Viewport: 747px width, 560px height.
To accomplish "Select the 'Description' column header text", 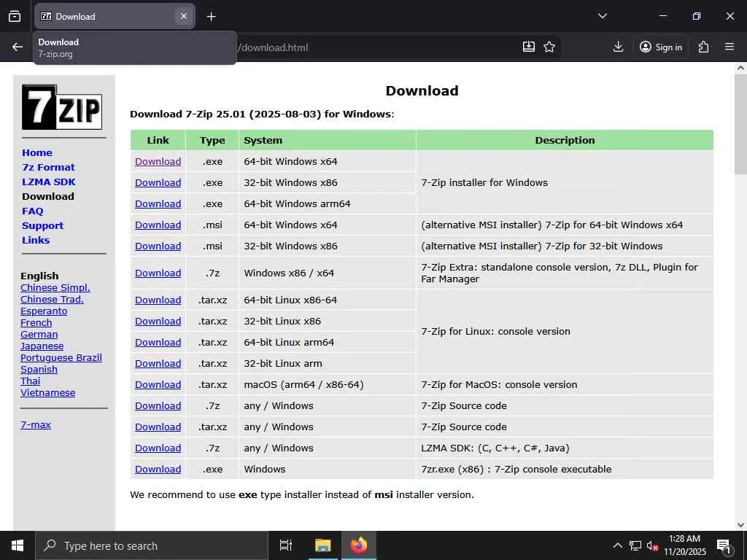I will tap(565, 141).
